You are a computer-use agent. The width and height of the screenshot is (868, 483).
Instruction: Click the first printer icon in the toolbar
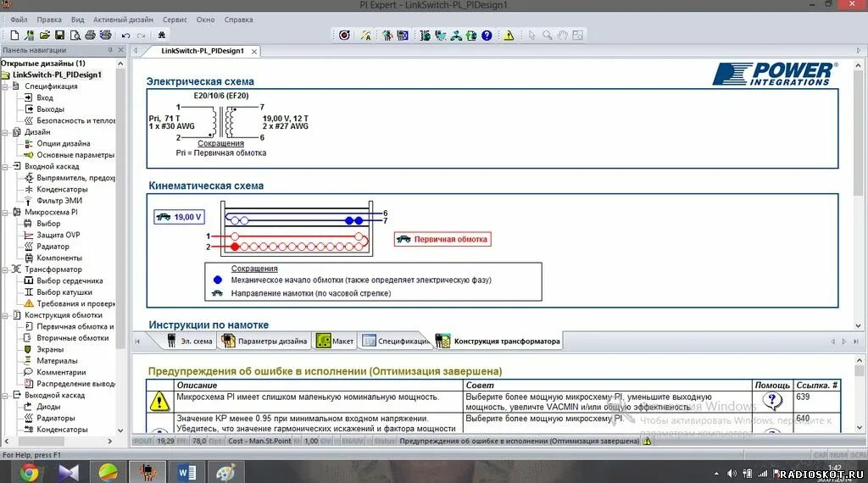(90, 36)
